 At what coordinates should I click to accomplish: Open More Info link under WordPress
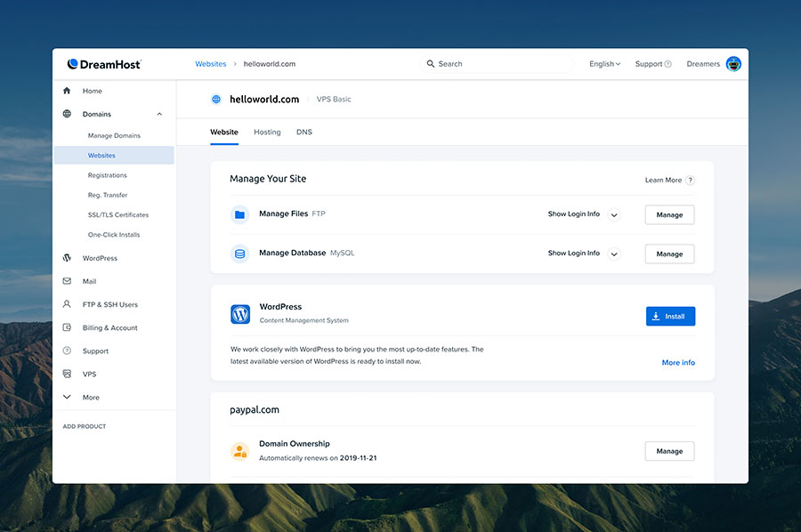coord(678,362)
